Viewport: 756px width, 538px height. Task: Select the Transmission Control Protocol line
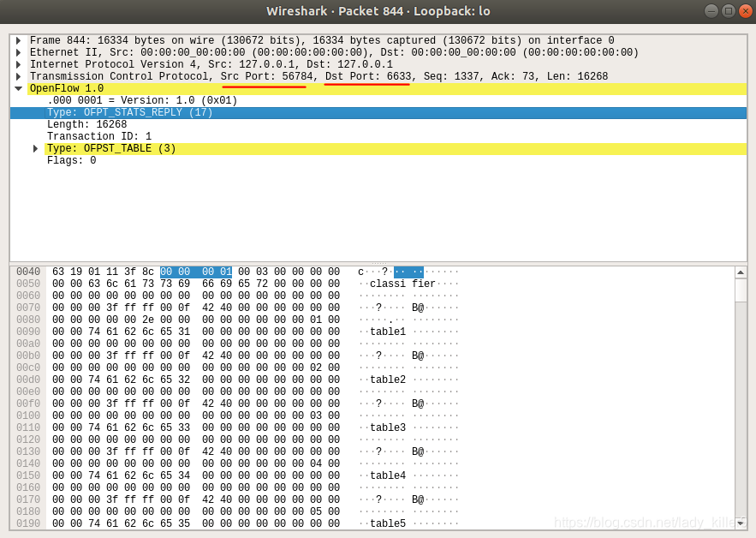point(318,77)
